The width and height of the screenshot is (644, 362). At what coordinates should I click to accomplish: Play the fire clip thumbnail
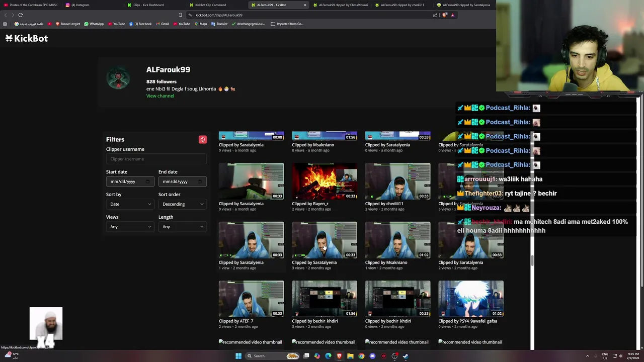click(x=325, y=181)
